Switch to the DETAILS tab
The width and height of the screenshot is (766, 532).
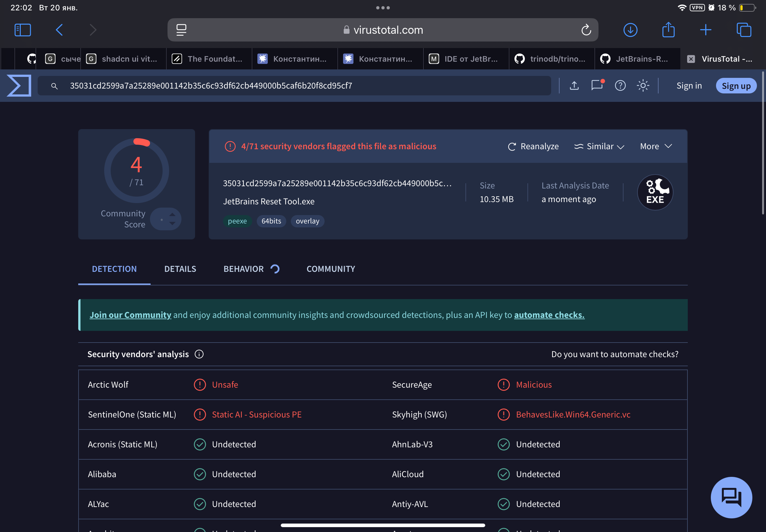[180, 269]
